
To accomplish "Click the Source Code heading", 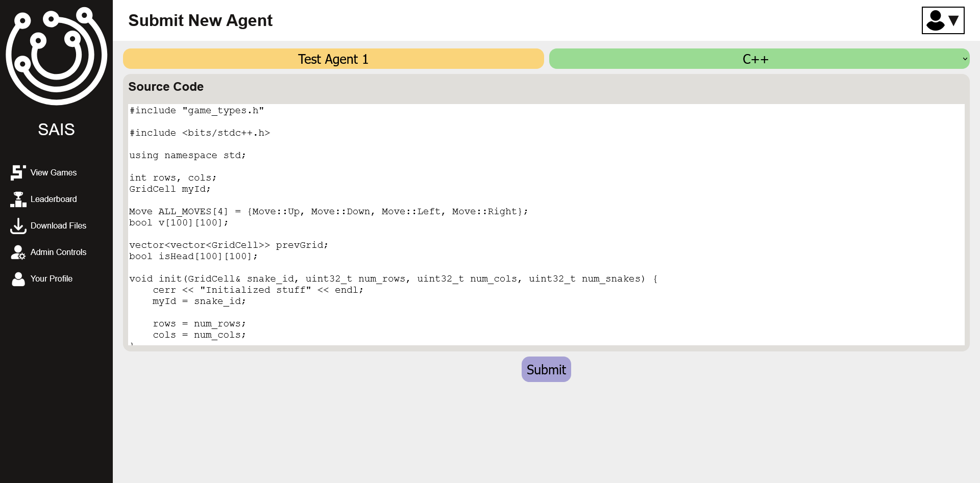I will (x=166, y=87).
